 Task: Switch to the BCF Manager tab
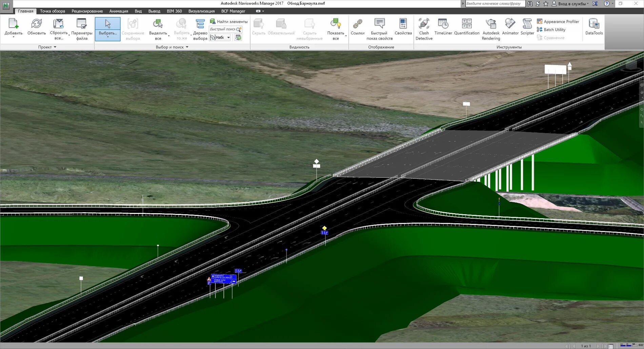[233, 11]
